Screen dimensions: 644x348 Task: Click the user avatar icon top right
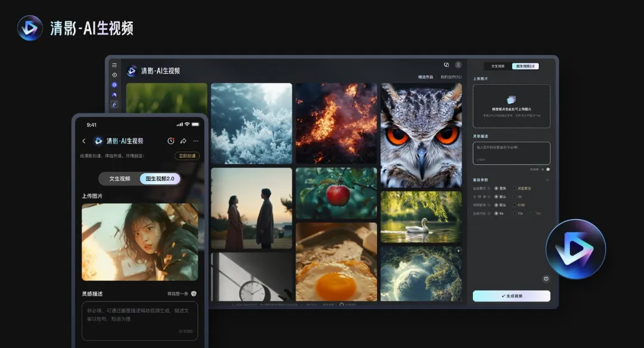coord(458,64)
